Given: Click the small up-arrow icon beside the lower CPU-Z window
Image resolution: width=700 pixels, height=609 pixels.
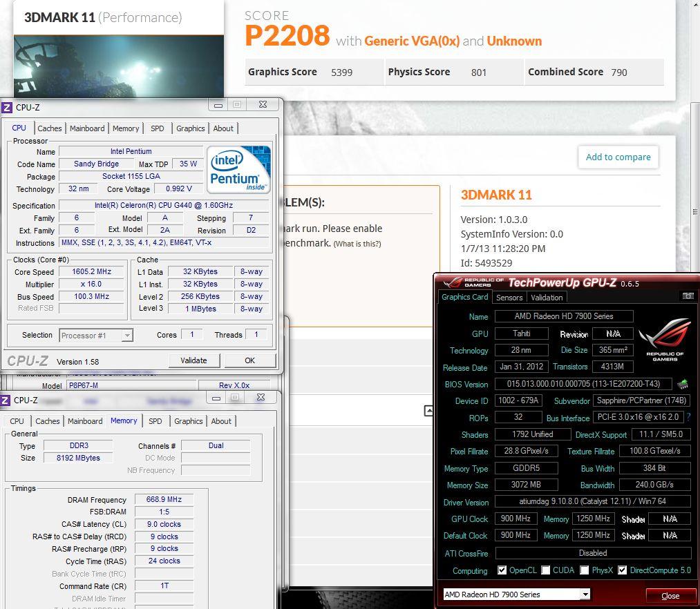Looking at the screenshot, I should point(428,411).
